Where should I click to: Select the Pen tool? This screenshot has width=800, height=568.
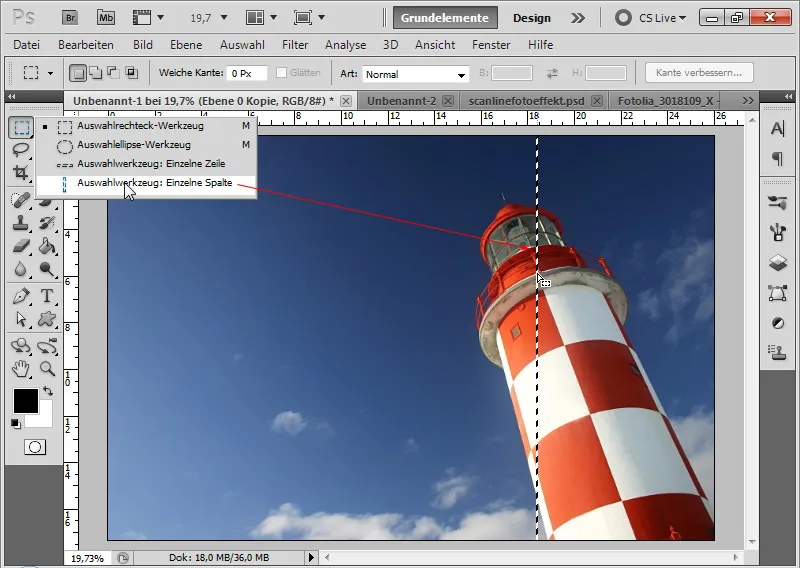click(x=21, y=296)
